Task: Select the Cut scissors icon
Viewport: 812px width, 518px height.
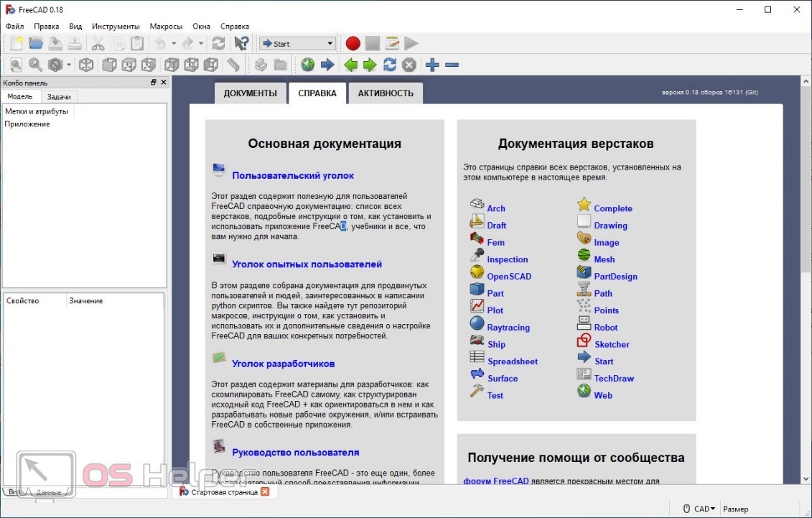Action: tap(98, 44)
